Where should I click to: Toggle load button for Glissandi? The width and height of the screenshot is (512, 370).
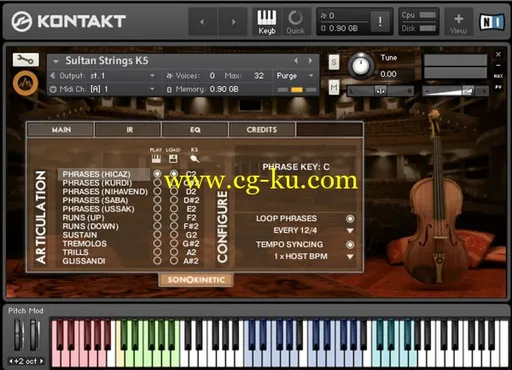173,261
